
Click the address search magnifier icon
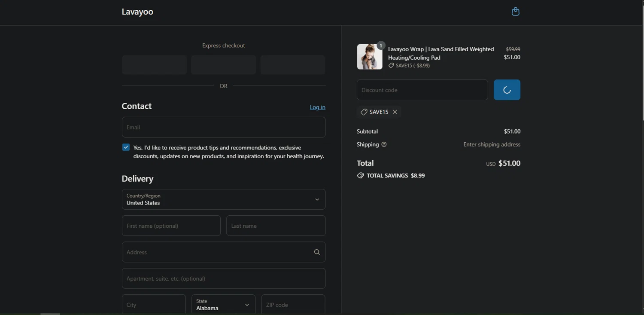(x=317, y=252)
